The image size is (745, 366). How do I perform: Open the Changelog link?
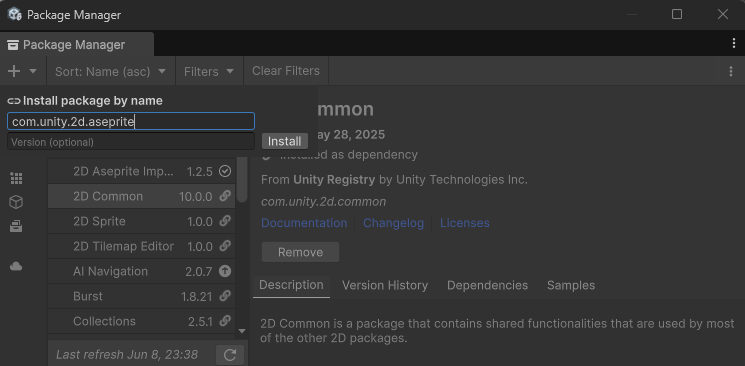click(393, 223)
